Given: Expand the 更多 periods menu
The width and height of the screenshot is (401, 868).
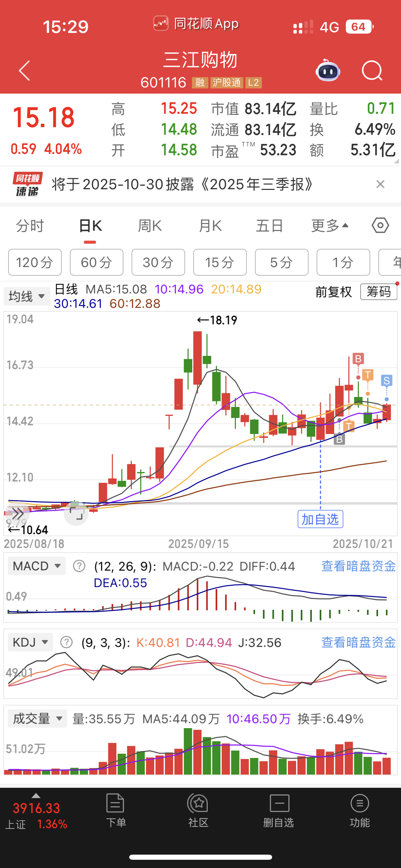Looking at the screenshot, I should [330, 226].
